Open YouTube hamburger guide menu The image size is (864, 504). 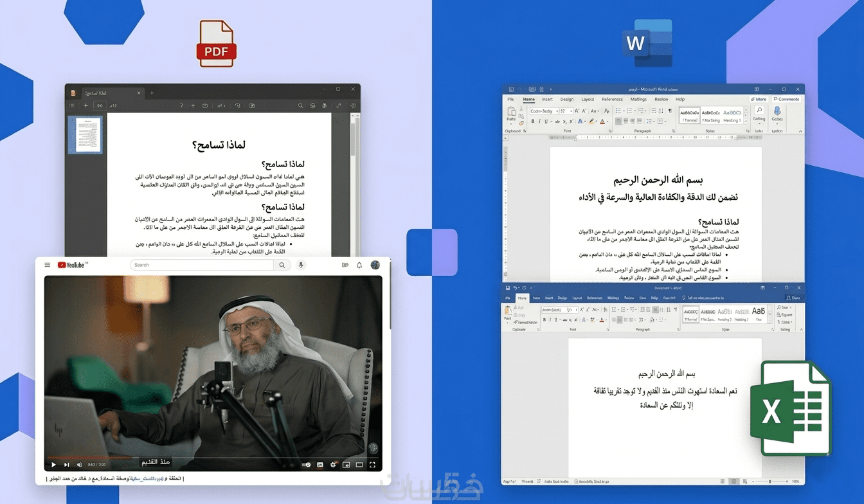click(48, 265)
